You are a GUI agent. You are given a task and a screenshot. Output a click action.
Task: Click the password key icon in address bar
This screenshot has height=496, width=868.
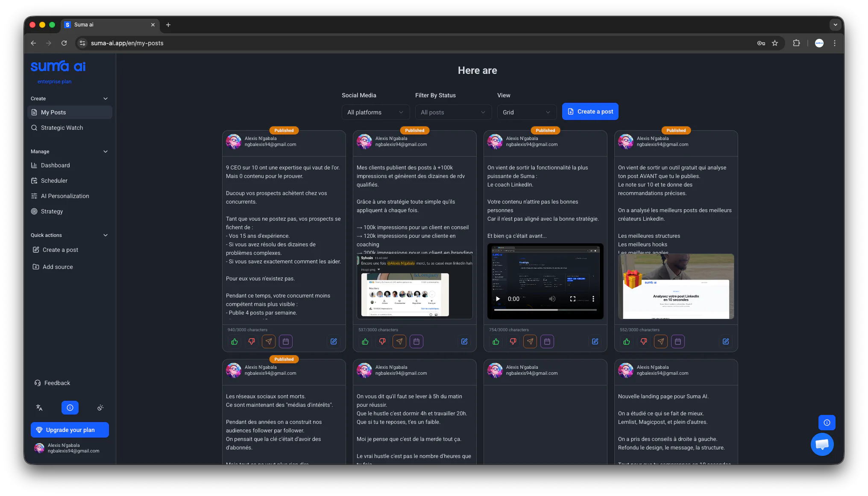(761, 43)
